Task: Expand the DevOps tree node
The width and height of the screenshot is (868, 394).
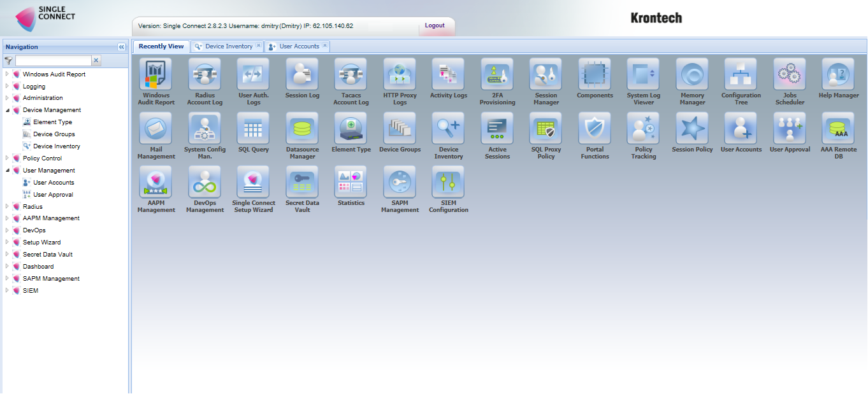Action: click(7, 230)
